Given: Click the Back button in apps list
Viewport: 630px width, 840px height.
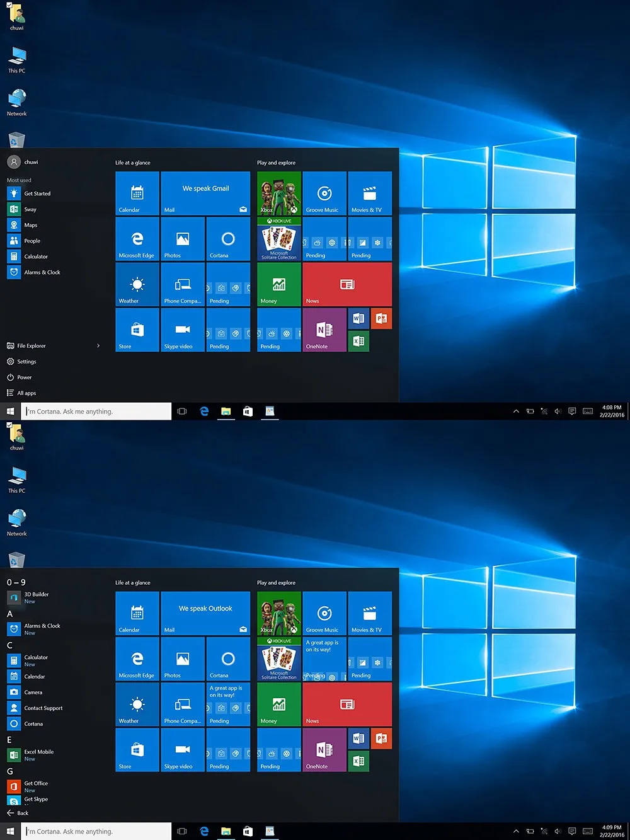Looking at the screenshot, I should click(x=18, y=813).
